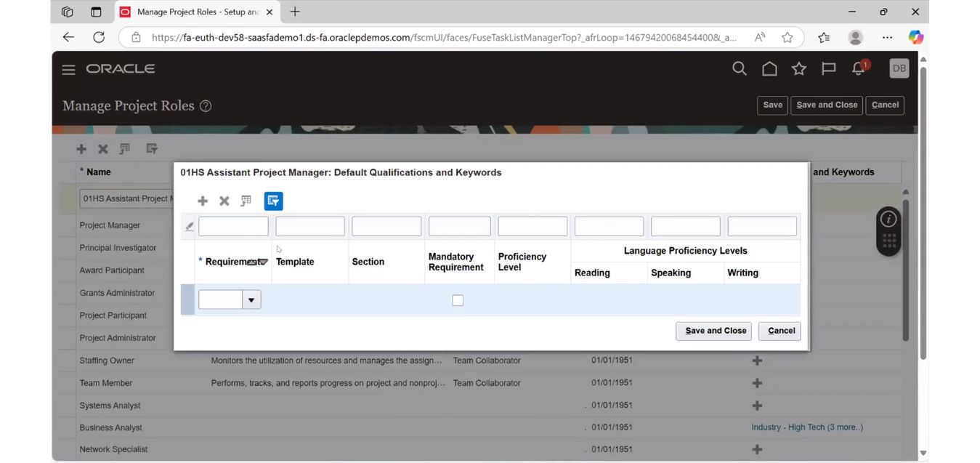Image resolution: width=980 pixels, height=463 pixels.
Task: Switch to the Manage Project Roles browser tab
Action: (x=193, y=12)
